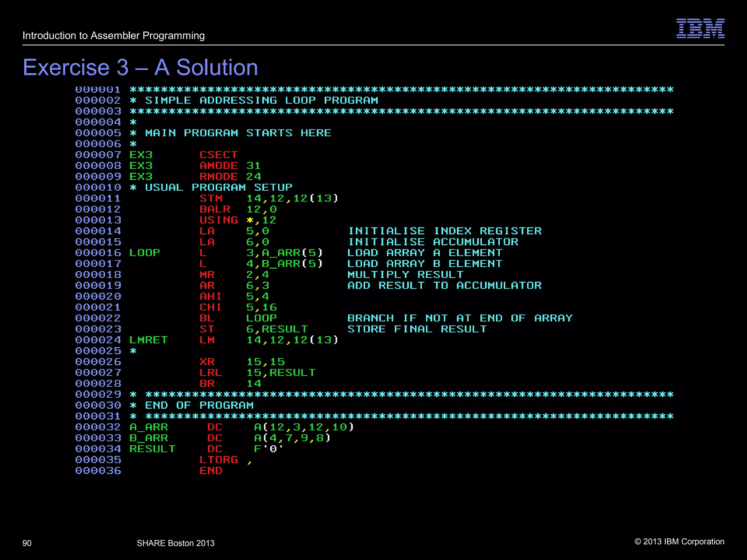Select the operand '15,RESULT'
The width and height of the screenshot is (747, 560).
281,373
